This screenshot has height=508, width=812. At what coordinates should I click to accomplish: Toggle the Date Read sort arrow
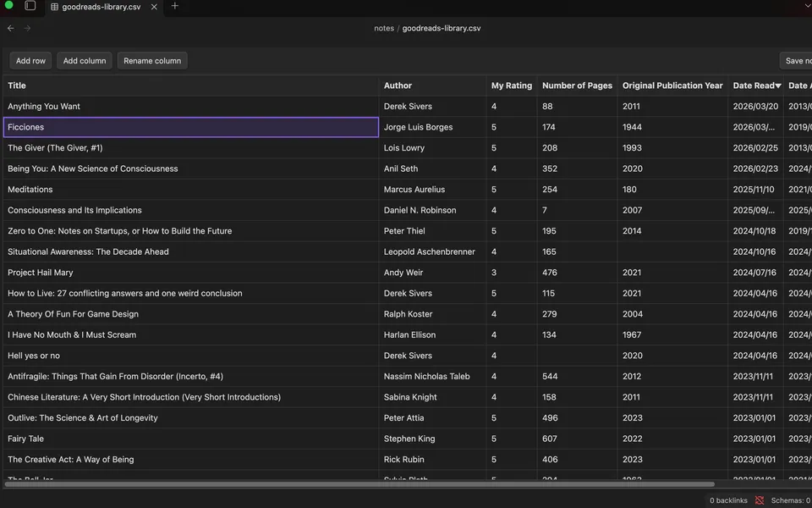tap(778, 86)
